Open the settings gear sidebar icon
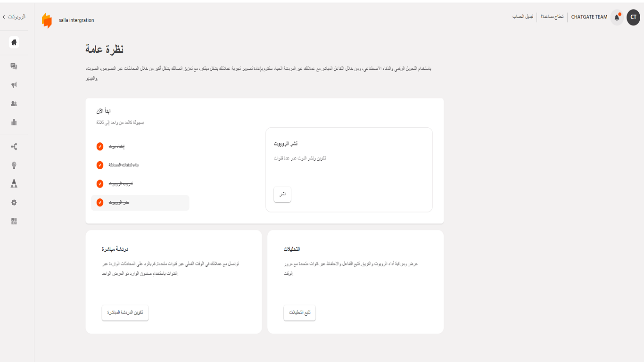 (x=14, y=202)
